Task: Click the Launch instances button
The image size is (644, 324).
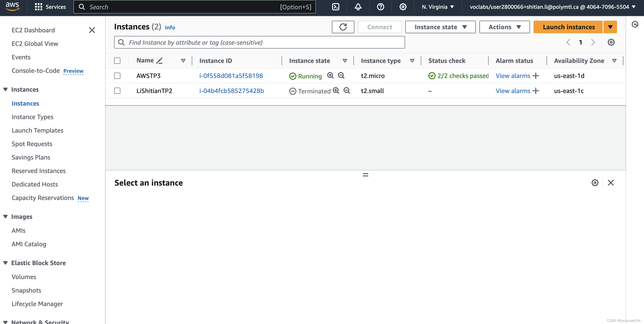Action: 568,27
